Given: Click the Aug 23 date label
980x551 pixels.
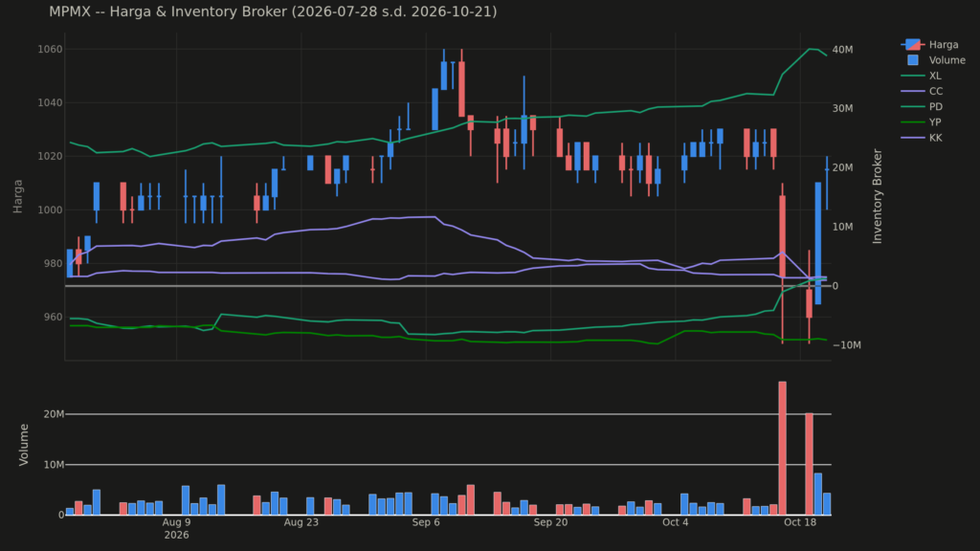Looking at the screenshot, I should (301, 522).
